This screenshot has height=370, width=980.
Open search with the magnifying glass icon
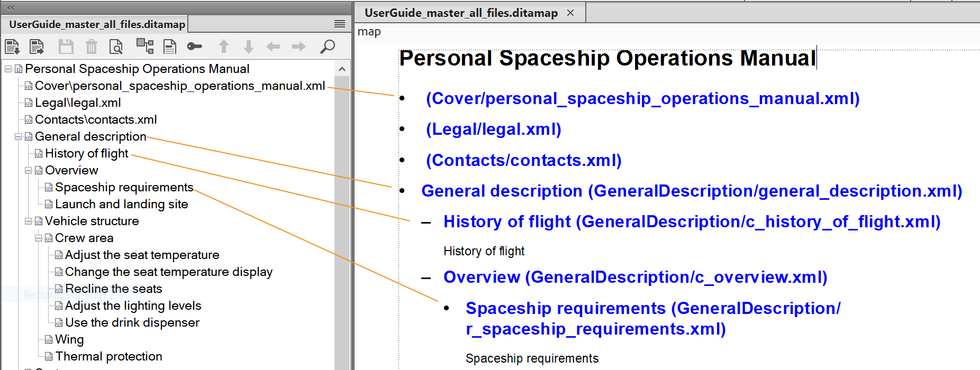click(328, 47)
